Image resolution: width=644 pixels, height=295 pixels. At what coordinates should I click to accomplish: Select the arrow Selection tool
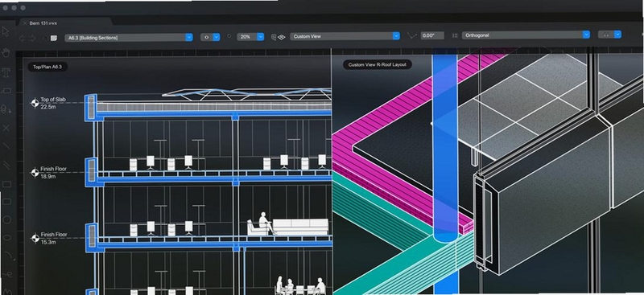(x=6, y=31)
